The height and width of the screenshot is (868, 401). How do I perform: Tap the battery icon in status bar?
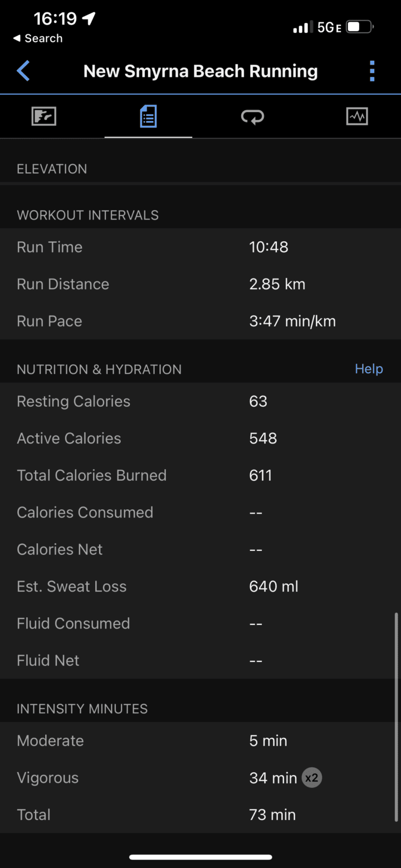[360, 27]
